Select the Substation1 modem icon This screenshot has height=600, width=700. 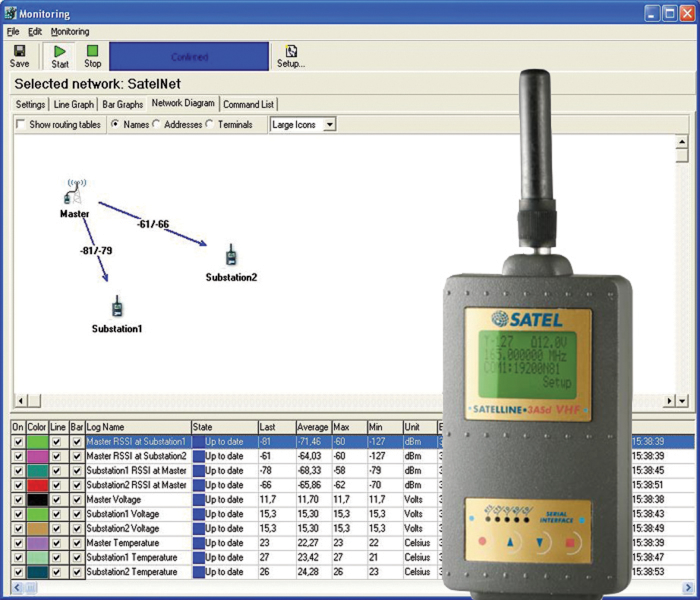(117, 306)
